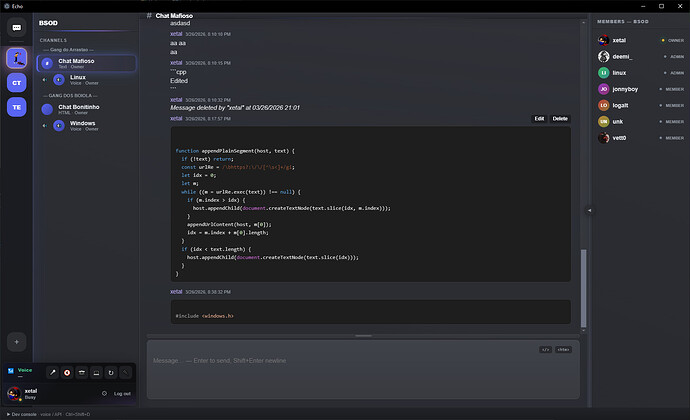Click the Voice status label
This screenshot has height=420, width=690.
[25, 370]
